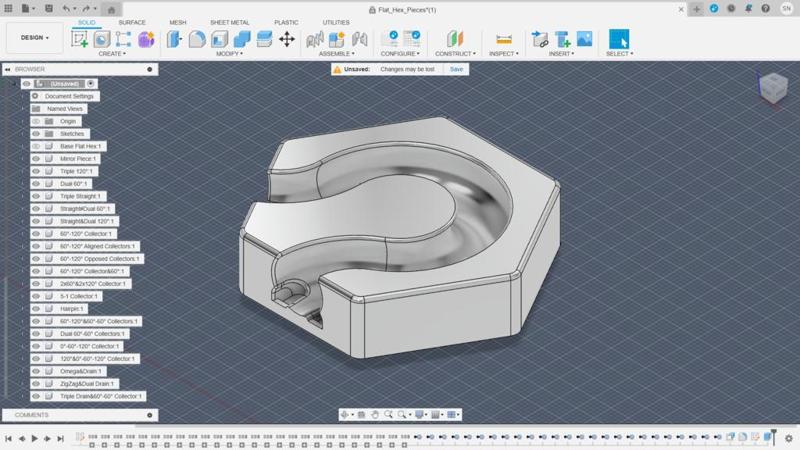800x450 pixels.
Task: Click the Save link in the unsaved banner
Action: [456, 69]
